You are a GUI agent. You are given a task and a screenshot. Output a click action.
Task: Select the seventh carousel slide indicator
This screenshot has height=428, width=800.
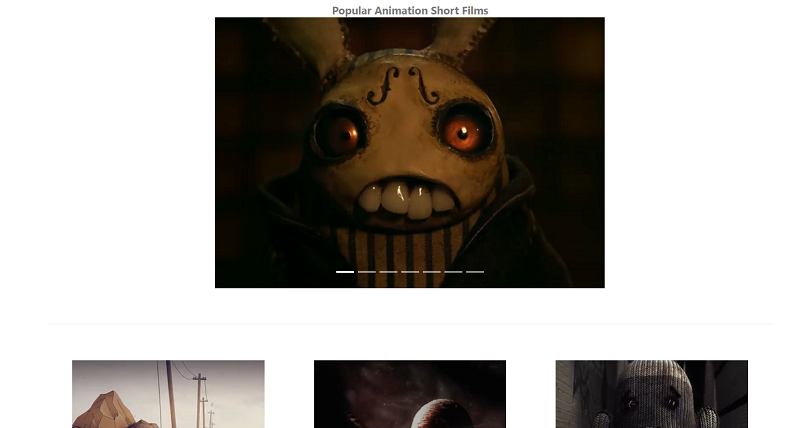(475, 272)
